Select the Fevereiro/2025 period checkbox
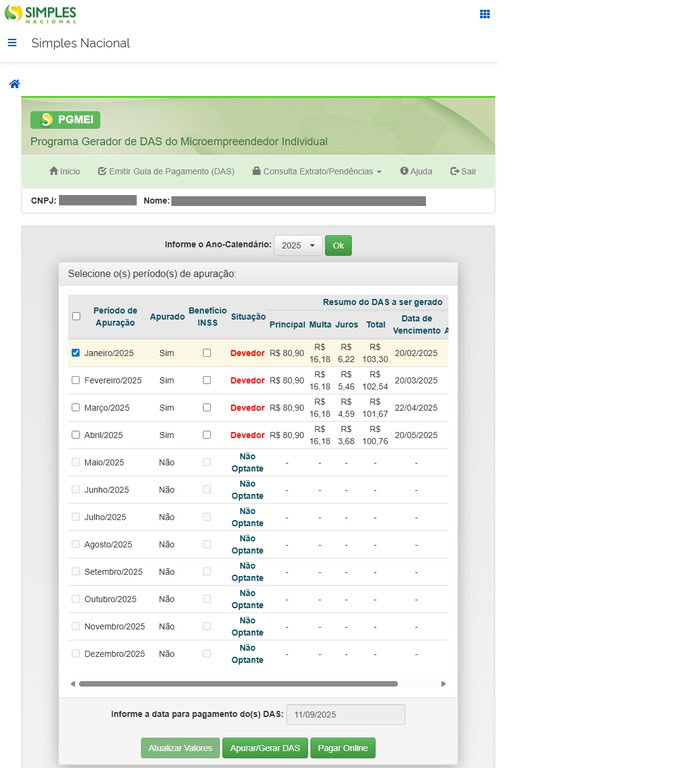The width and height of the screenshot is (700, 768). (x=76, y=380)
